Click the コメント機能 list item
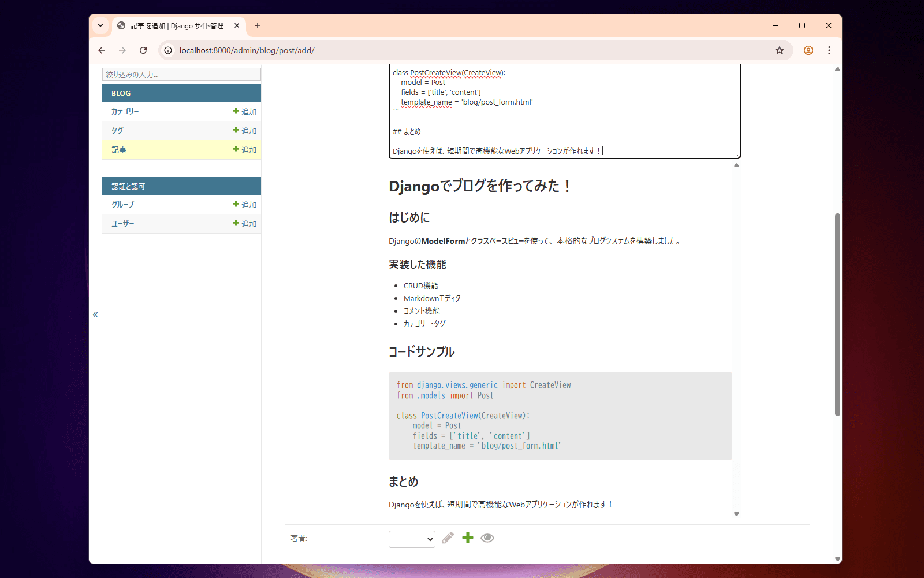 [422, 311]
